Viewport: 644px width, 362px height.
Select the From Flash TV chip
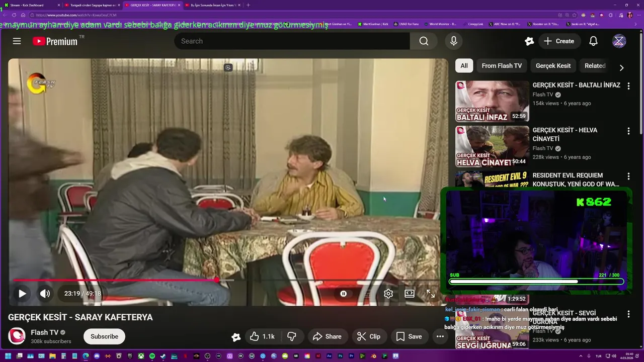point(502,66)
